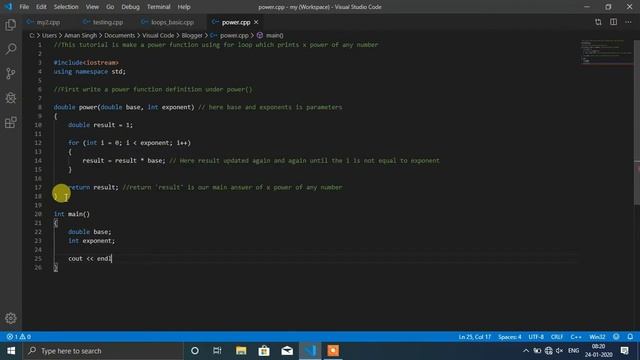
Task: Select language mode C++ in status bar
Action: pos(576,337)
